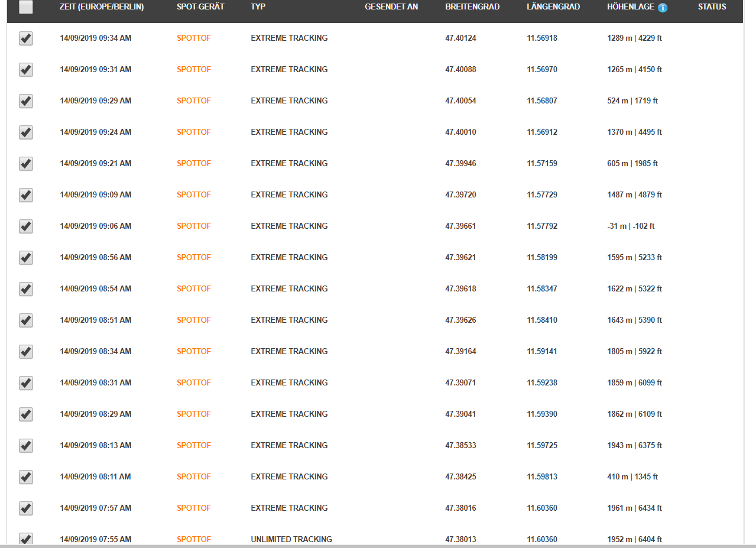Select altitude value 410 m | 1345 ft
Viewport: 756px width, 548px height.
pyautogui.click(x=632, y=477)
